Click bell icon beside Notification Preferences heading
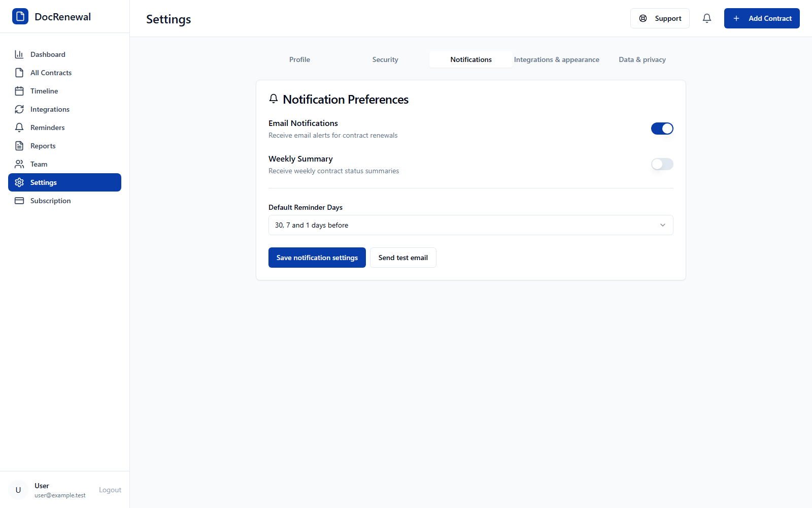The height and width of the screenshot is (508, 812). (x=274, y=99)
